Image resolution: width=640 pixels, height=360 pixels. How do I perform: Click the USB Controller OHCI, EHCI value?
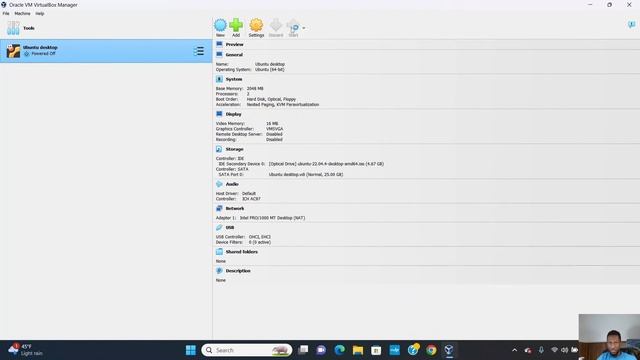click(260, 237)
